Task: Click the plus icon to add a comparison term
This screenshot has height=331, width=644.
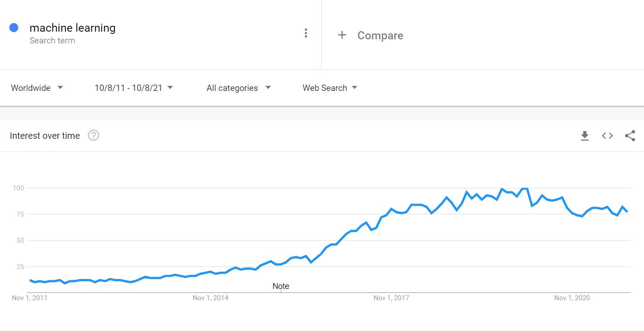Action: (x=342, y=35)
